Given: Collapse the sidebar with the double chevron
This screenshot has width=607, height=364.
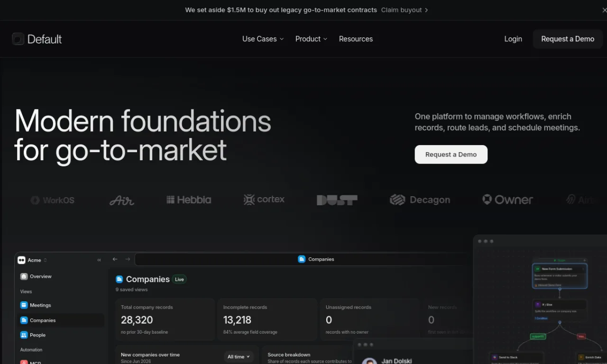Looking at the screenshot, I should pos(99,260).
